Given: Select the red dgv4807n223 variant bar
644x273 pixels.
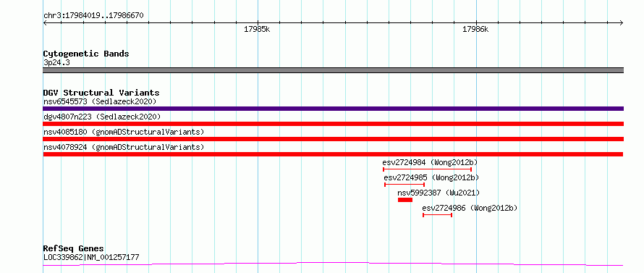Looking at the screenshot, I should tap(333, 124).
